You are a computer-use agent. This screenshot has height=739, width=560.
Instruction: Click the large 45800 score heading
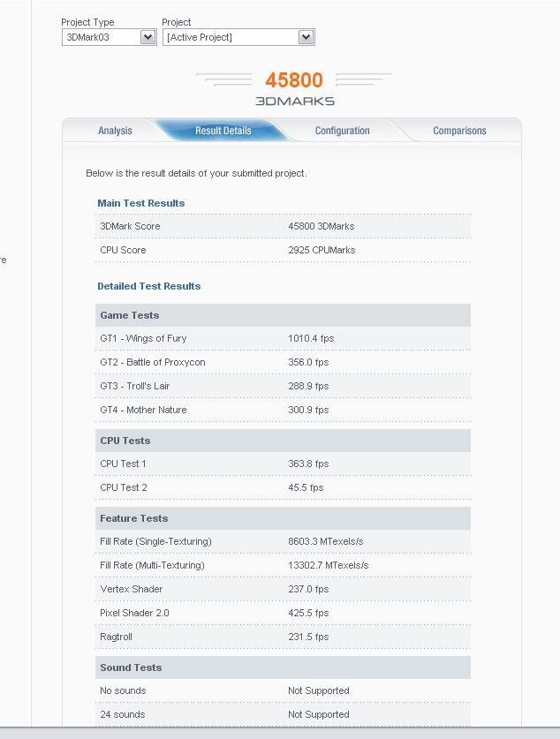294,80
